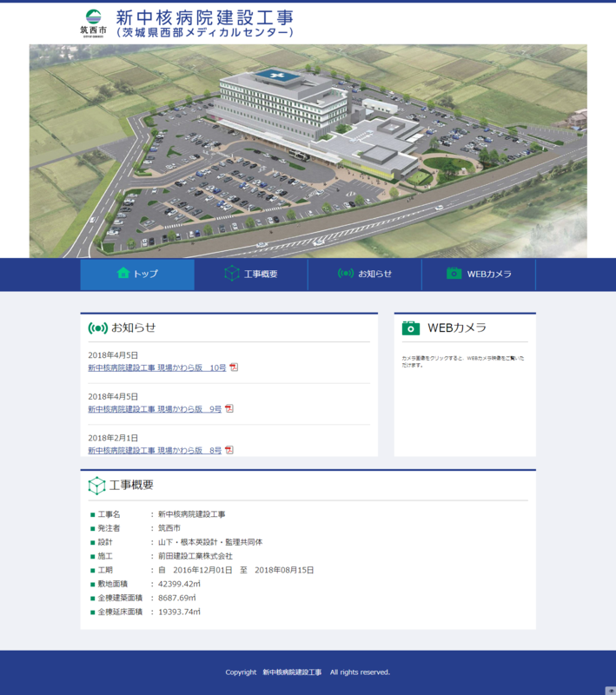Click the 8687.69㎡ building area value
The width and height of the screenshot is (616, 695).
(177, 598)
